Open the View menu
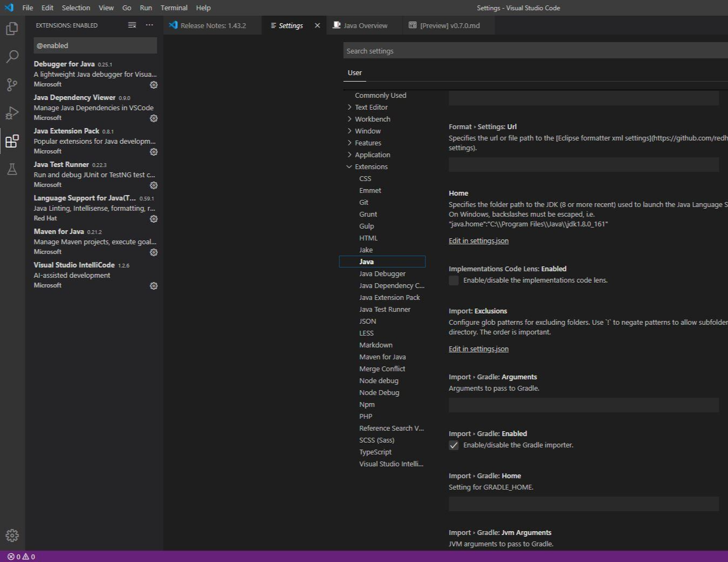This screenshot has width=728, height=562. pos(106,8)
